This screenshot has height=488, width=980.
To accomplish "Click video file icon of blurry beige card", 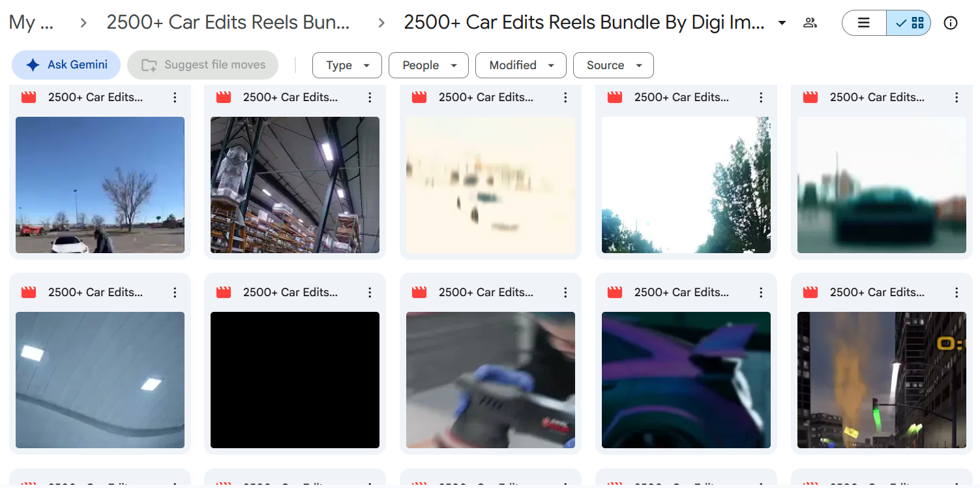I will click(x=419, y=97).
